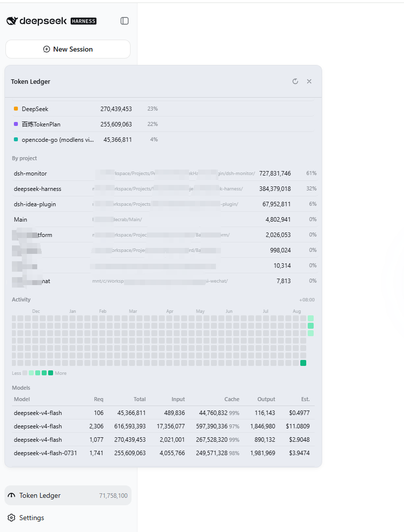Open the Main project row

point(165,220)
